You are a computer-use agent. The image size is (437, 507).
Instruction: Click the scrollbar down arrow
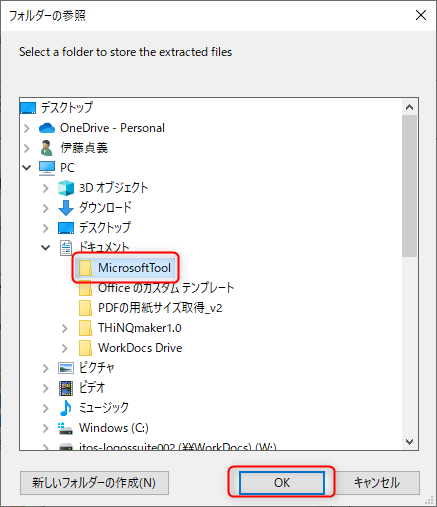pyautogui.click(x=409, y=442)
